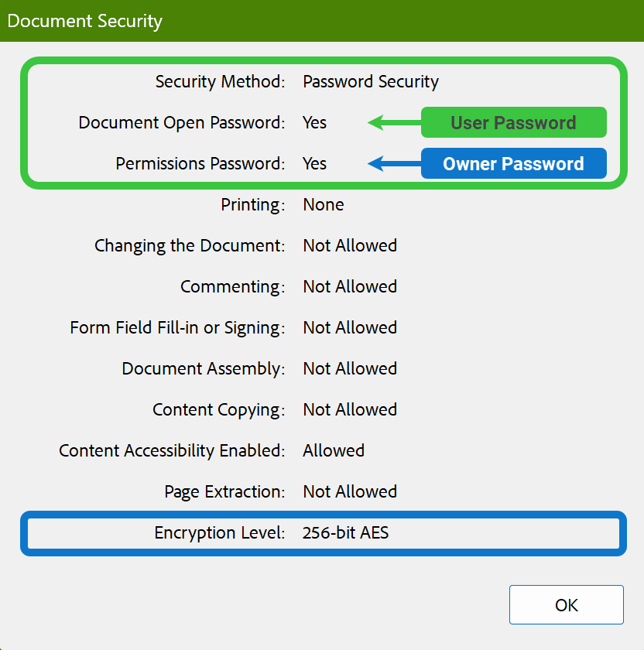The image size is (644, 650).
Task: Click the Document Security title bar
Action: [321, 21]
